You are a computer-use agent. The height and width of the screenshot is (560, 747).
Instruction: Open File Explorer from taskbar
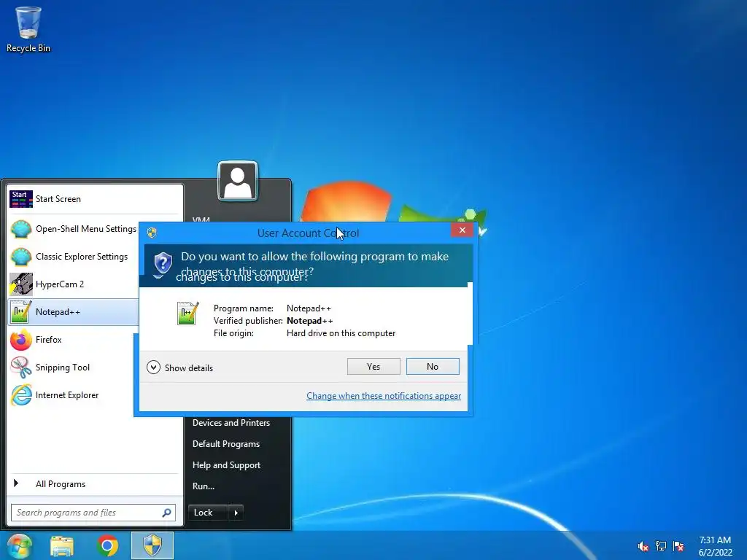click(x=62, y=545)
